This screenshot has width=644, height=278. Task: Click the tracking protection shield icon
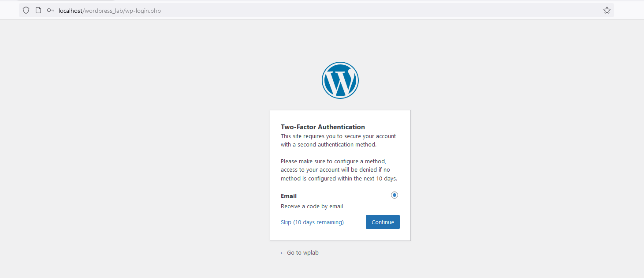coord(26,10)
